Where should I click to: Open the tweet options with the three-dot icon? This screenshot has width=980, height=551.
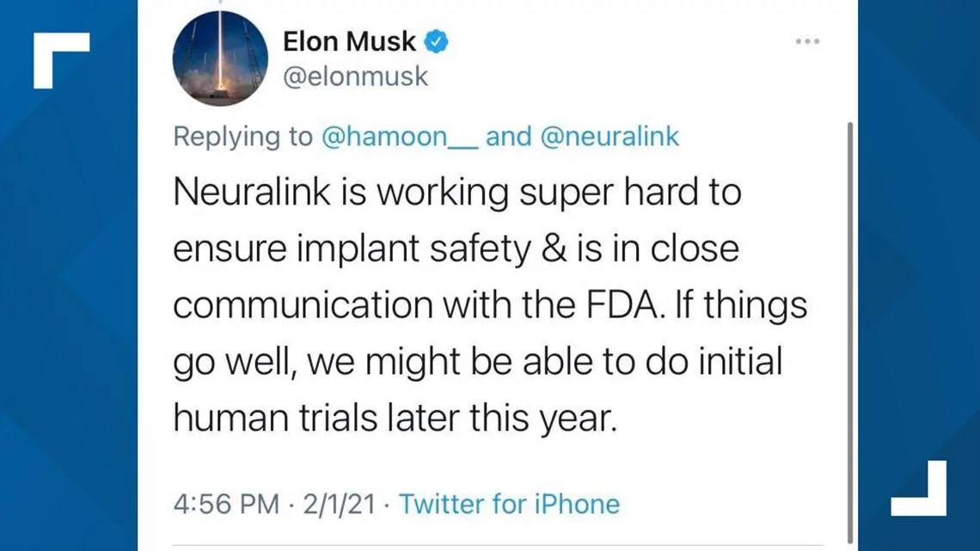(806, 40)
